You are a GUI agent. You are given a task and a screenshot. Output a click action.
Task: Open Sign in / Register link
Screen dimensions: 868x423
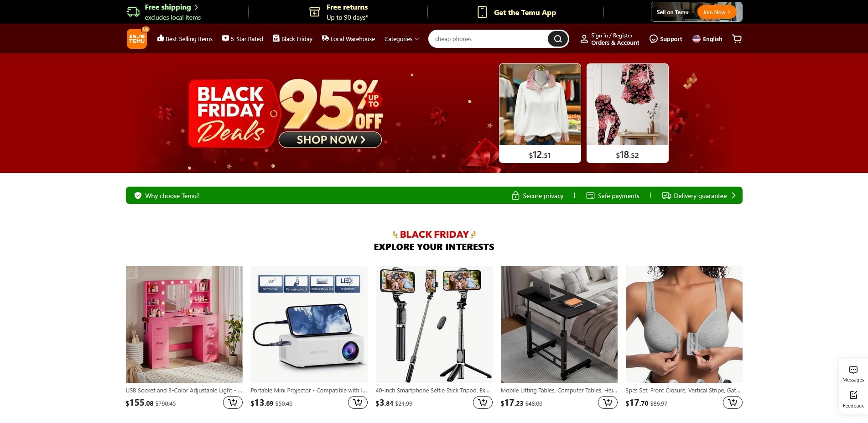click(612, 36)
